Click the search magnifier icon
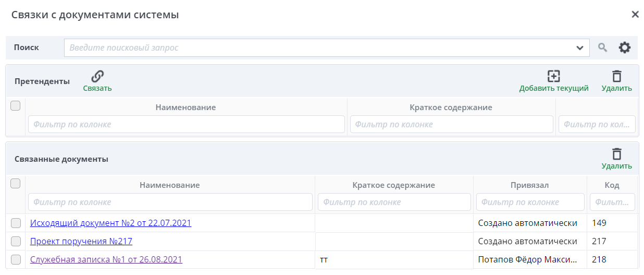The height and width of the screenshot is (275, 644). [x=602, y=47]
